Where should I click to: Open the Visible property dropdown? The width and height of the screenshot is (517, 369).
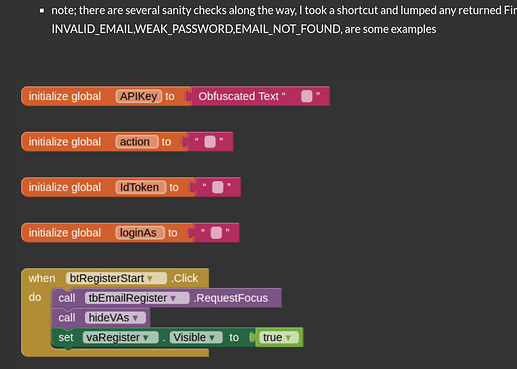click(x=196, y=337)
